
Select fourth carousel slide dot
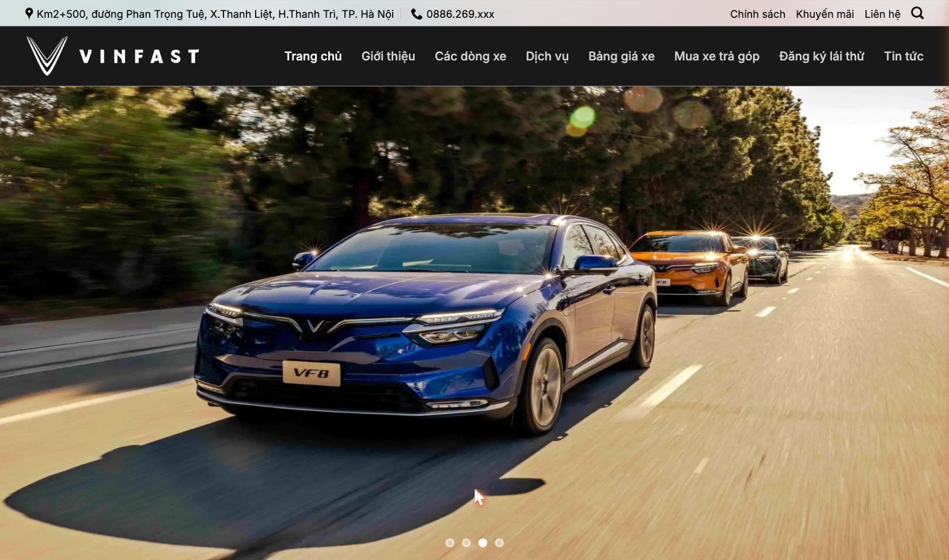[499, 543]
